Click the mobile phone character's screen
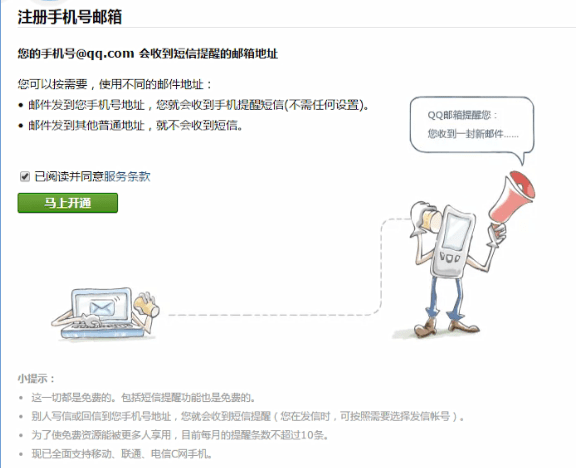 click(x=456, y=231)
